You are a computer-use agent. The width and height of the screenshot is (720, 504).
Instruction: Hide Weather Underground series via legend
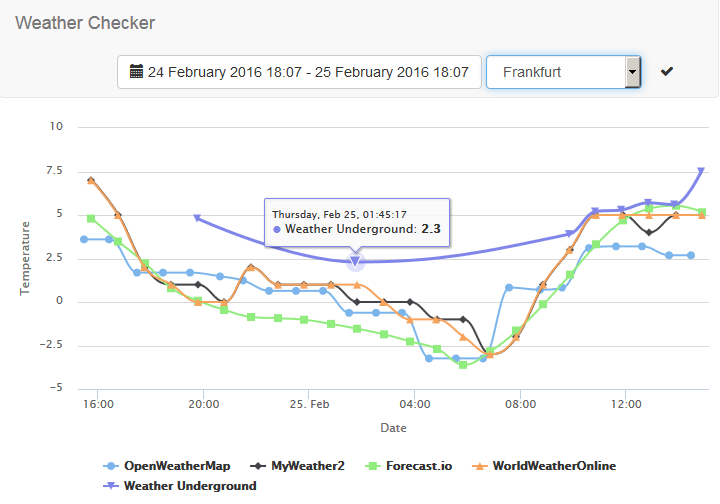tap(189, 486)
